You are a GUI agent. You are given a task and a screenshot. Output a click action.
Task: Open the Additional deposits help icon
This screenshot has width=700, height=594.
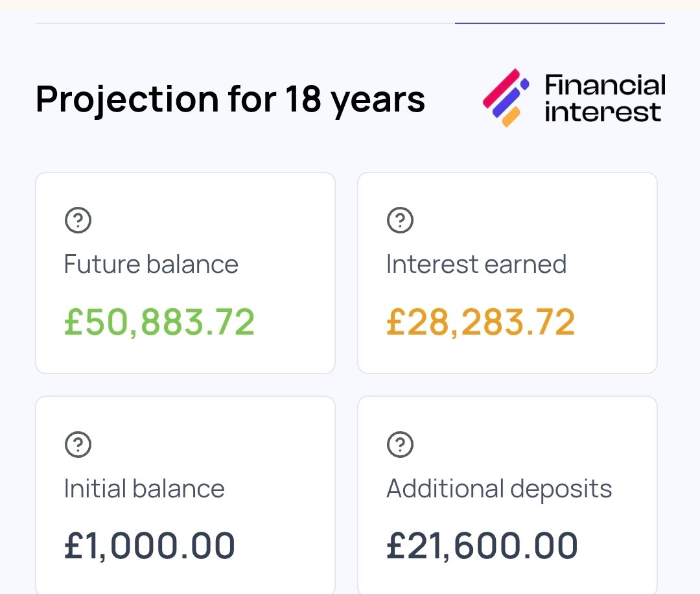(400, 444)
